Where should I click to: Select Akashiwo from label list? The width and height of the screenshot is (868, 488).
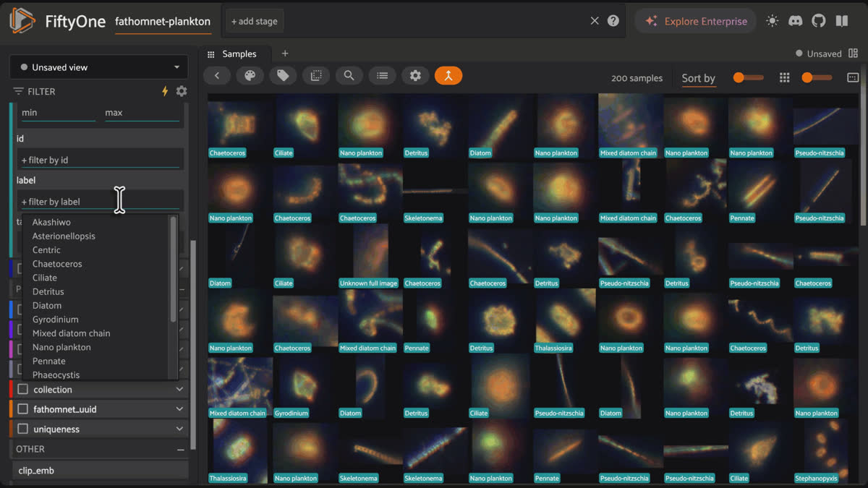click(x=51, y=222)
